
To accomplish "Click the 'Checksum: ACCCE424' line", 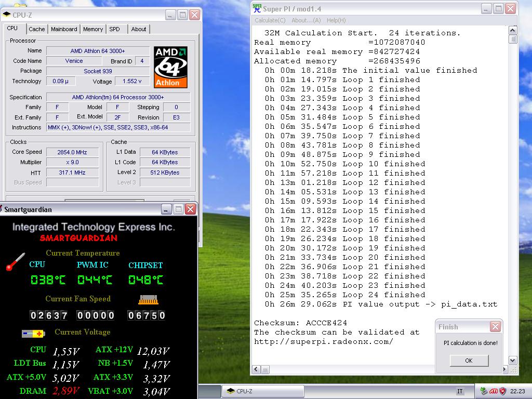I will point(301,323).
